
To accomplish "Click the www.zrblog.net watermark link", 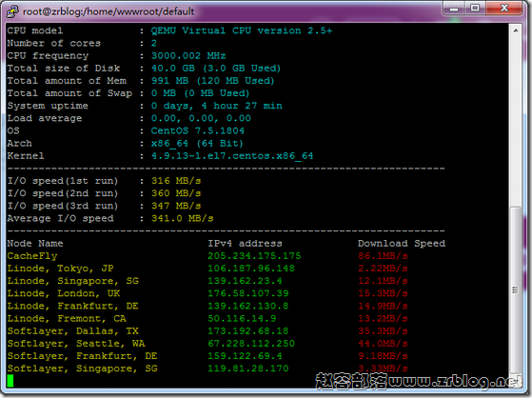I will point(455,381).
